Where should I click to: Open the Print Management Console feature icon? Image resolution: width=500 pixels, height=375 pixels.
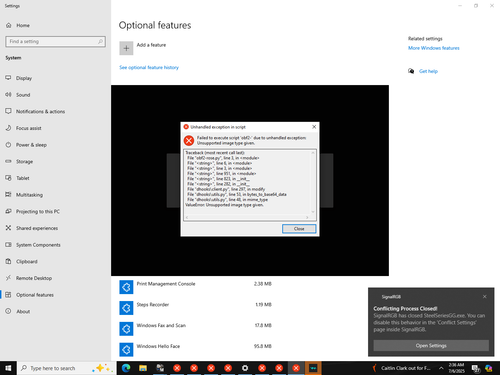point(126,287)
